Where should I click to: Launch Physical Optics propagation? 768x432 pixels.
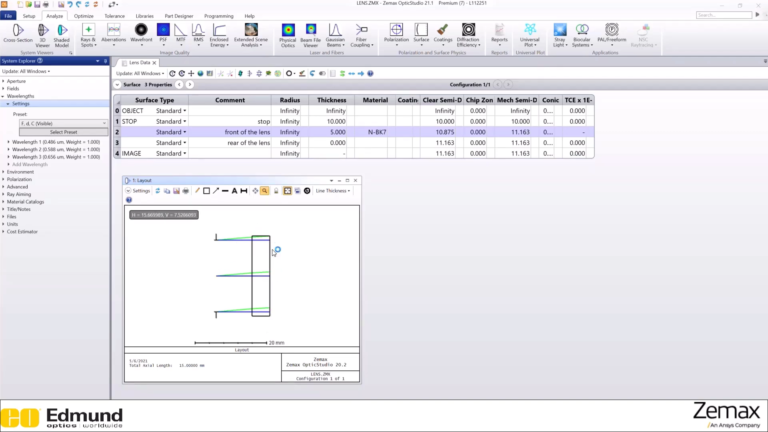point(288,35)
